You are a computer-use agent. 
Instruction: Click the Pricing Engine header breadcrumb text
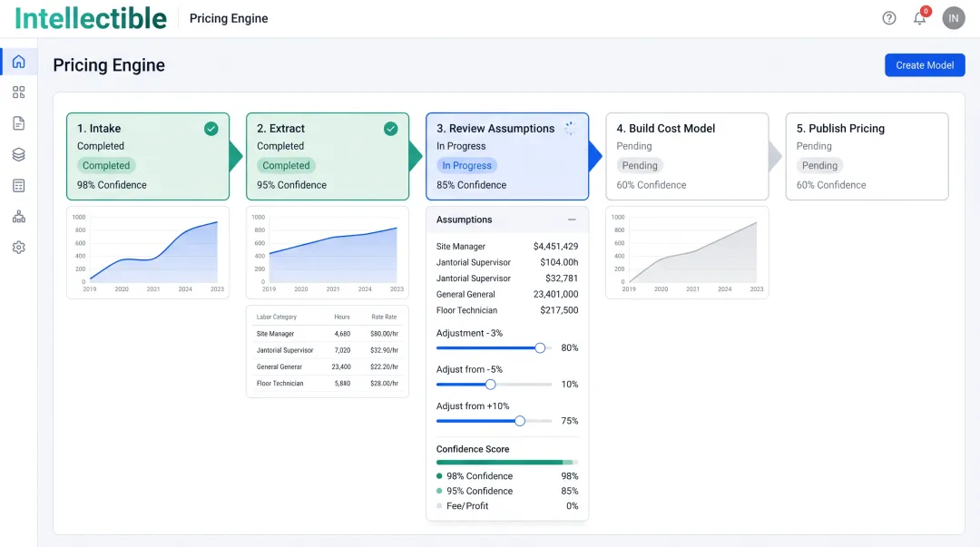(229, 18)
